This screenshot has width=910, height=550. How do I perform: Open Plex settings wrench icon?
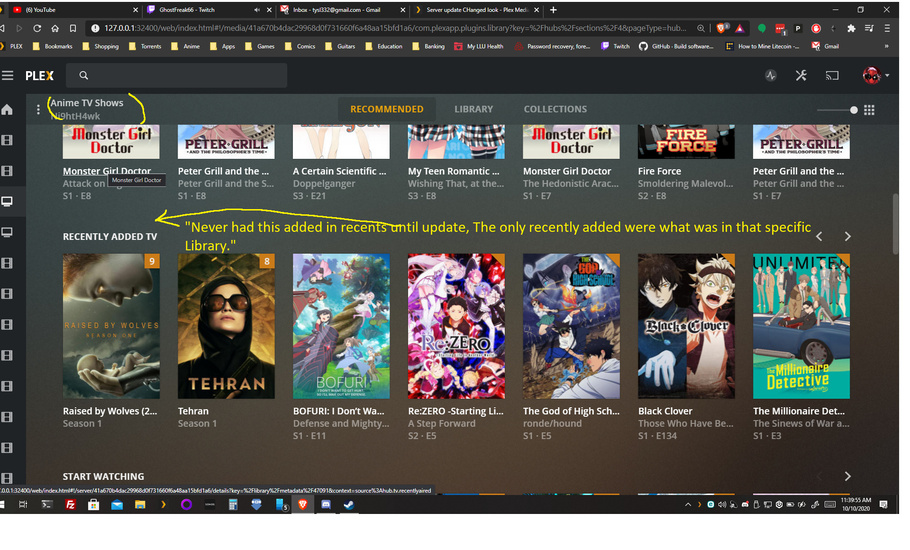point(801,75)
